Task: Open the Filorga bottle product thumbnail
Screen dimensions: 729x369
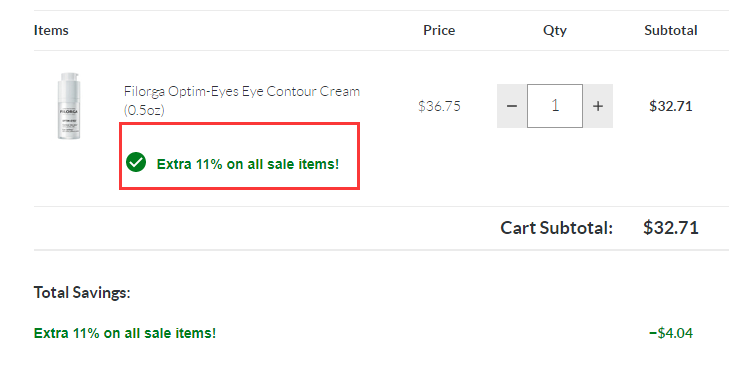Action: [69, 106]
